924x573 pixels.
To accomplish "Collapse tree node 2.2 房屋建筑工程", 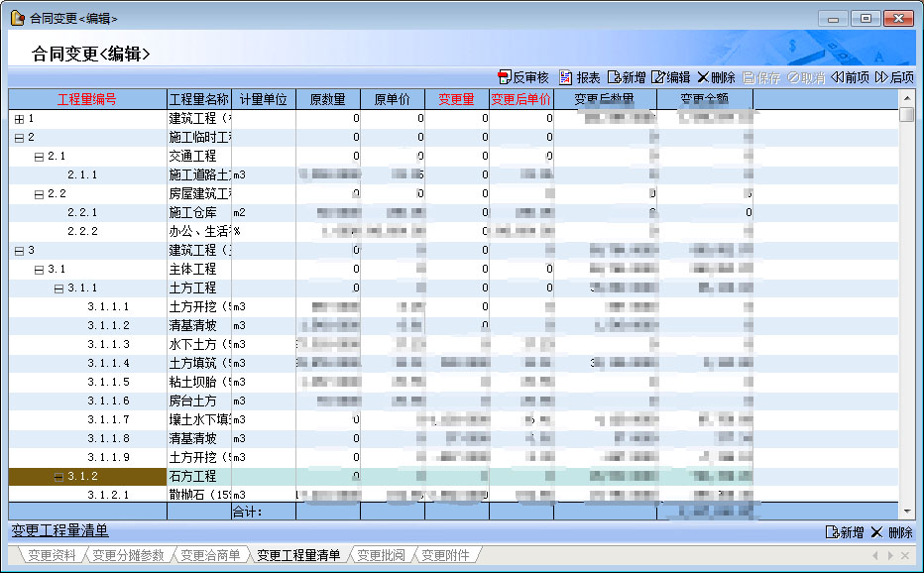I will [39, 194].
